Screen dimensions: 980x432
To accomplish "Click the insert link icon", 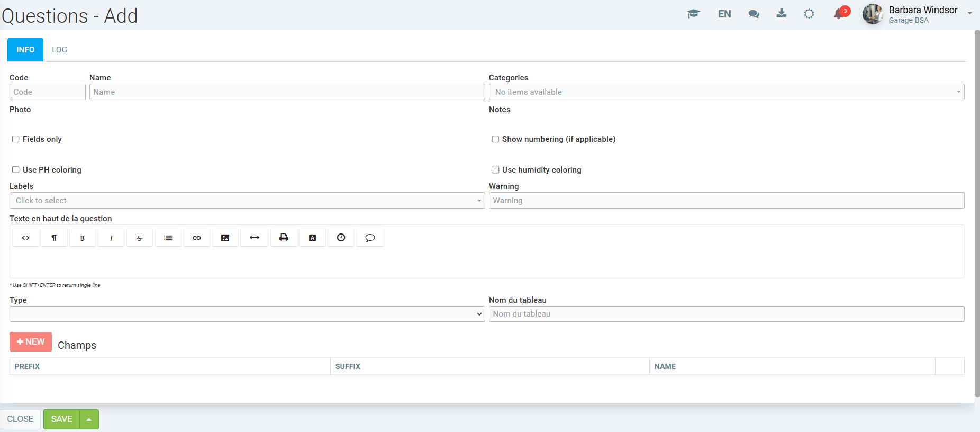I will 197,238.
